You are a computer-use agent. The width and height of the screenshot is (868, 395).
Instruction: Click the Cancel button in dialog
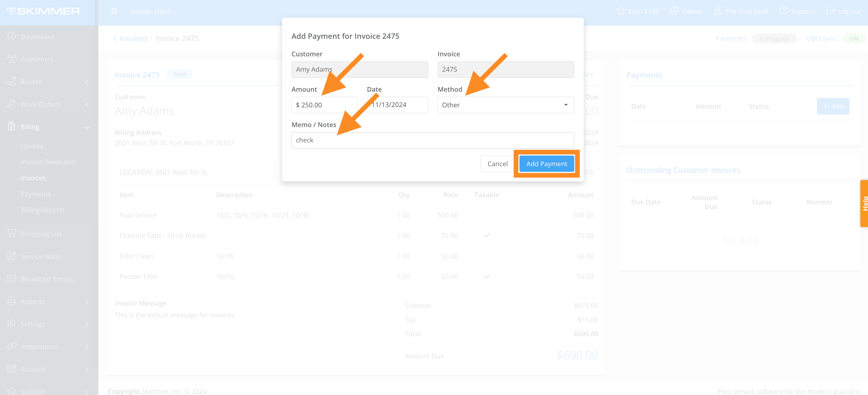[497, 164]
